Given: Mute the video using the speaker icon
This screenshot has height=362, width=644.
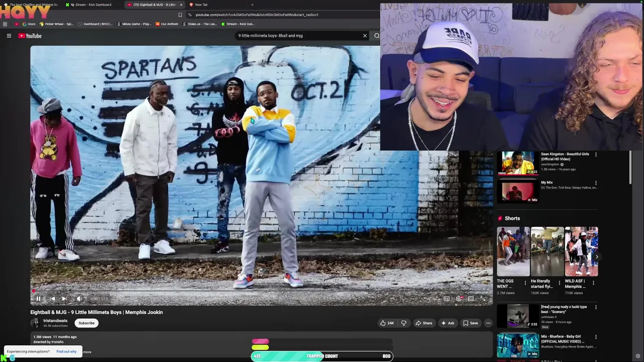Looking at the screenshot, I should (x=79, y=299).
